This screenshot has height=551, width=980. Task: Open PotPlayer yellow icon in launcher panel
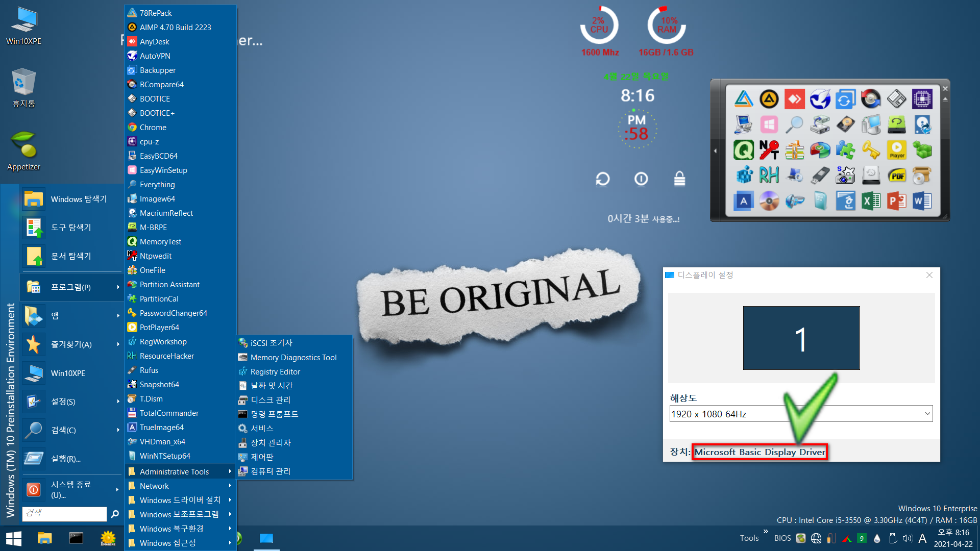coord(896,150)
